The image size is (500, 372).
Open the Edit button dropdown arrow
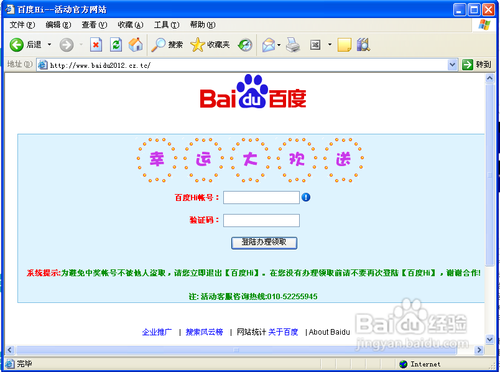click(x=329, y=44)
